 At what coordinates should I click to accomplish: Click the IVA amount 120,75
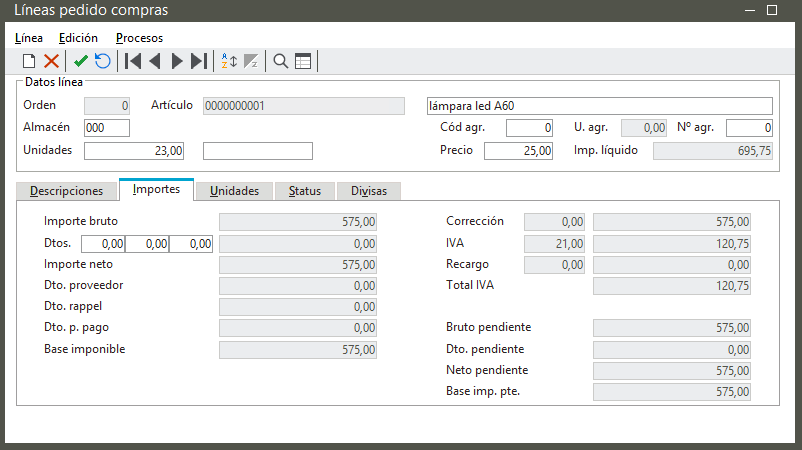(672, 244)
